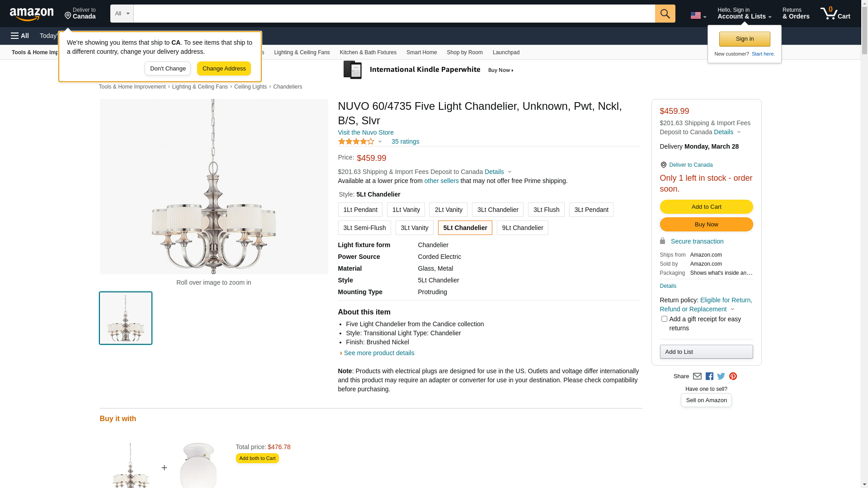This screenshot has height=488, width=868.
Task: Share product on Facebook
Action: click(709, 376)
